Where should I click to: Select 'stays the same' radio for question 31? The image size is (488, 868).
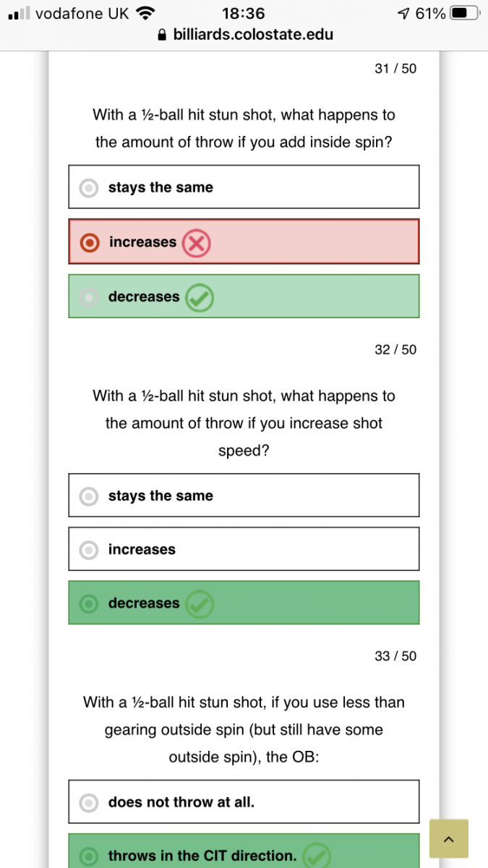[x=89, y=188]
